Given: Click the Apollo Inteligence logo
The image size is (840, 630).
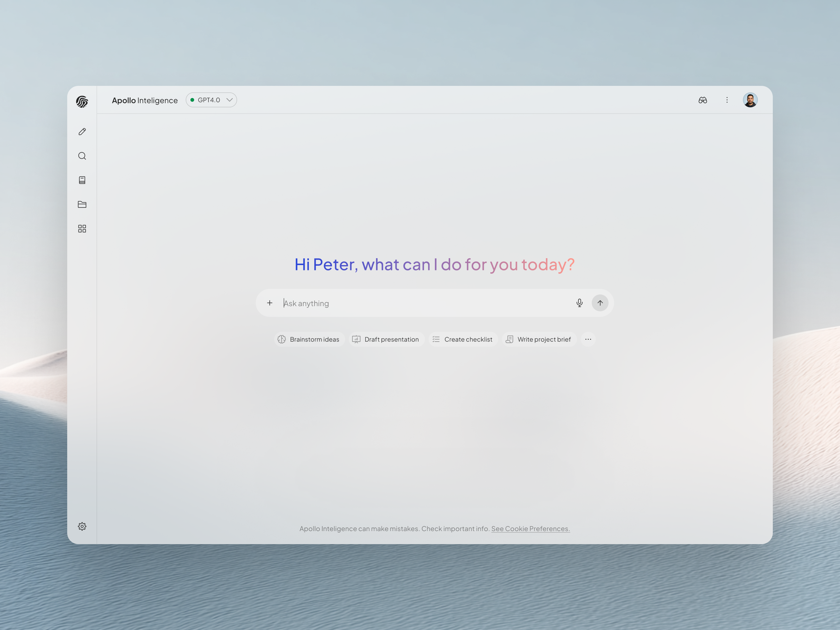Looking at the screenshot, I should (144, 100).
